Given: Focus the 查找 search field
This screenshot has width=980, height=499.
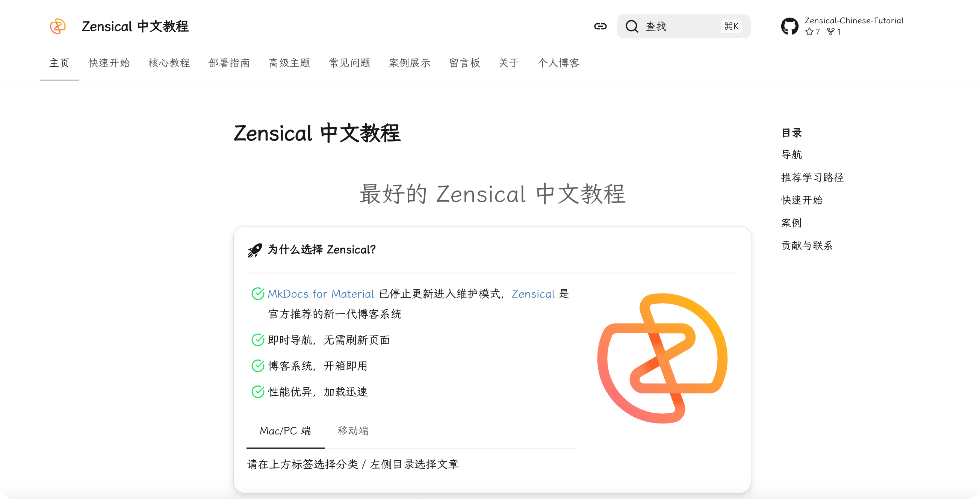Looking at the screenshot, I should [684, 26].
